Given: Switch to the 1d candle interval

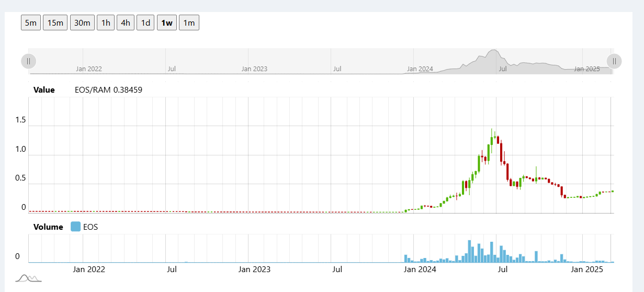Looking at the screenshot, I should (x=146, y=23).
